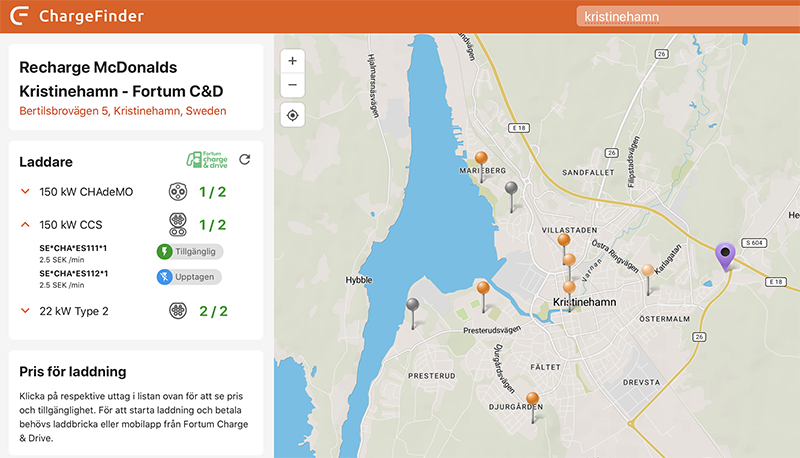Screen dimensions: 800x458
Task: Focus the search field containing kristinehamn
Action: click(688, 17)
